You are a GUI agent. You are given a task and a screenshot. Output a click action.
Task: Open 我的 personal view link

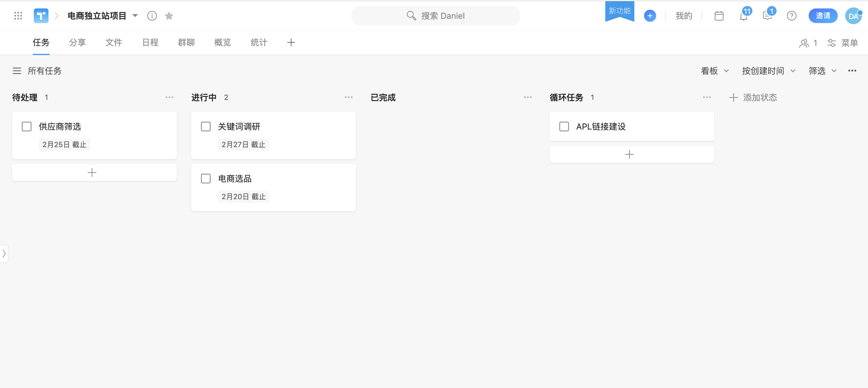click(684, 15)
